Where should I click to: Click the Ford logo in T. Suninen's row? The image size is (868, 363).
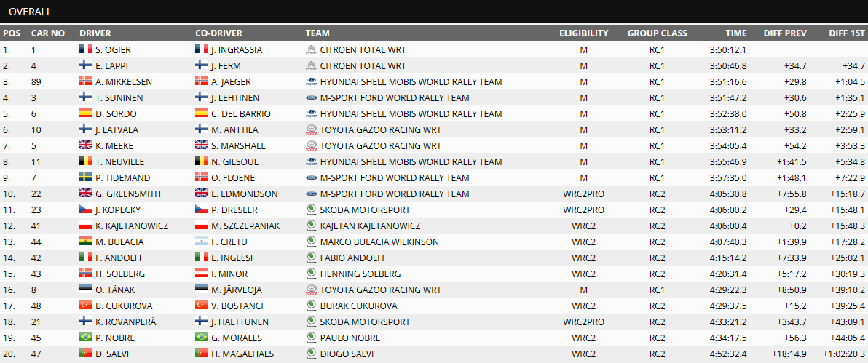pyautogui.click(x=311, y=98)
